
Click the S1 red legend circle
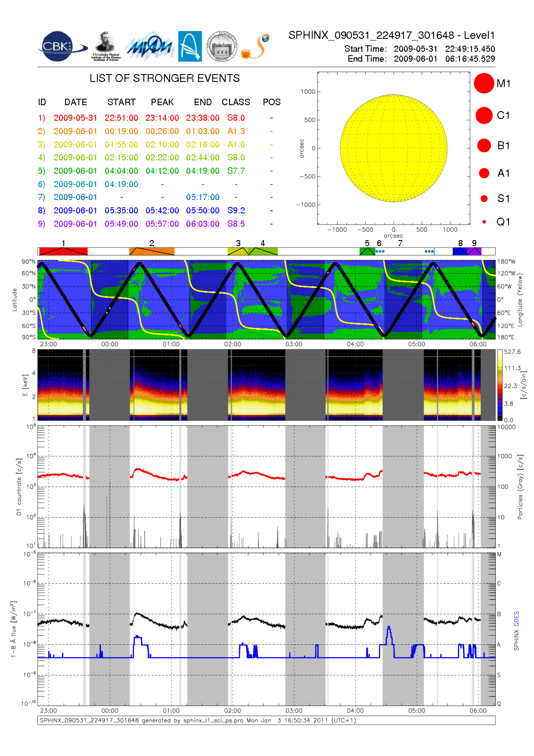click(x=484, y=198)
